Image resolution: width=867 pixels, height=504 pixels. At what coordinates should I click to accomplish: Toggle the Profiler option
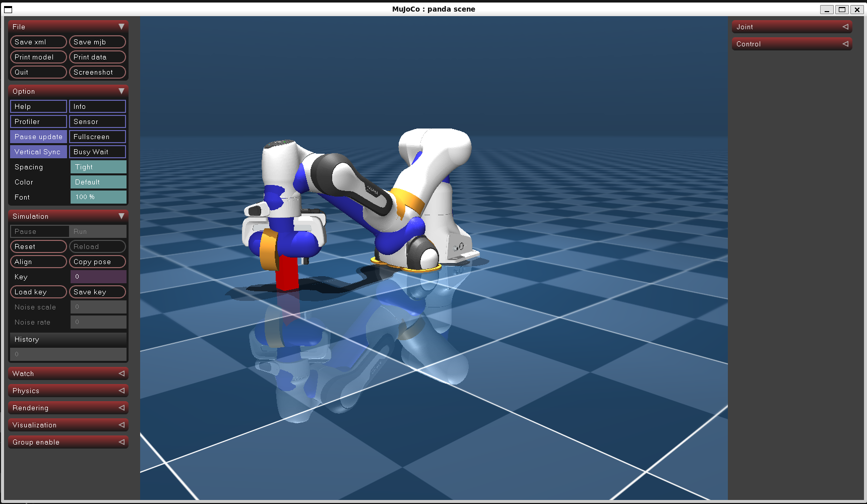tap(38, 121)
